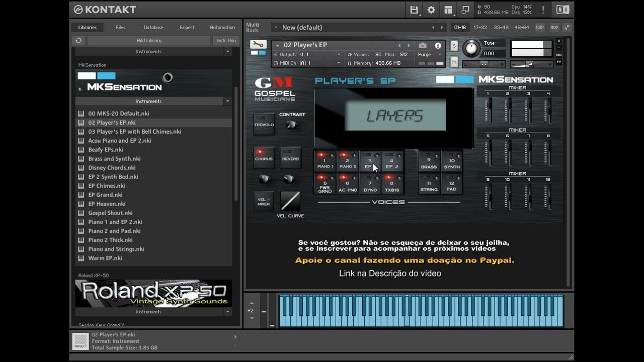Viewport: 644px width, 362px height.
Task: Expand info pane arrow next to 02 Player's EP.nki
Action: coord(235,336)
